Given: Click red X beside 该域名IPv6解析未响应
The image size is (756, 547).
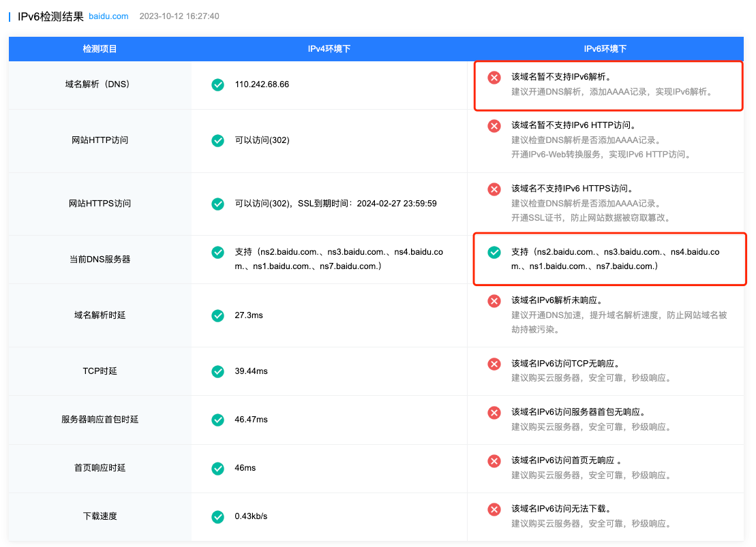Looking at the screenshot, I should pos(494,301).
